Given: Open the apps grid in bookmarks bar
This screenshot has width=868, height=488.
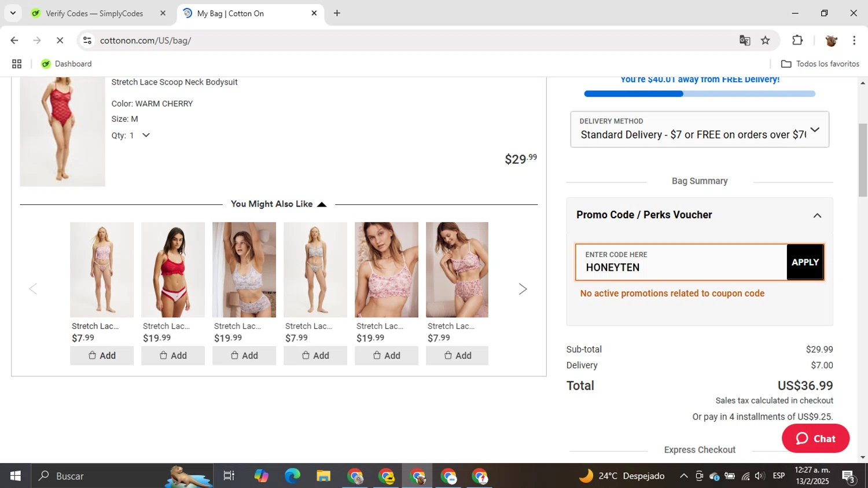Looking at the screenshot, I should tap(17, 64).
